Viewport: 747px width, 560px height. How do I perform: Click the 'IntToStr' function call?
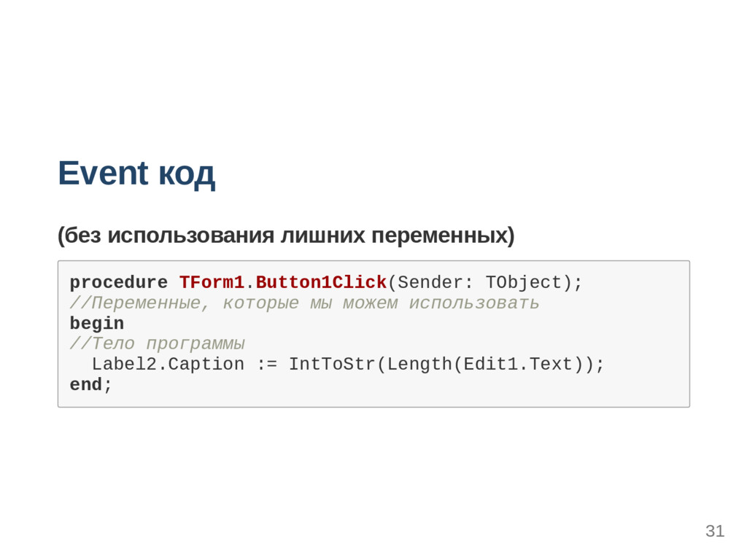pos(332,365)
